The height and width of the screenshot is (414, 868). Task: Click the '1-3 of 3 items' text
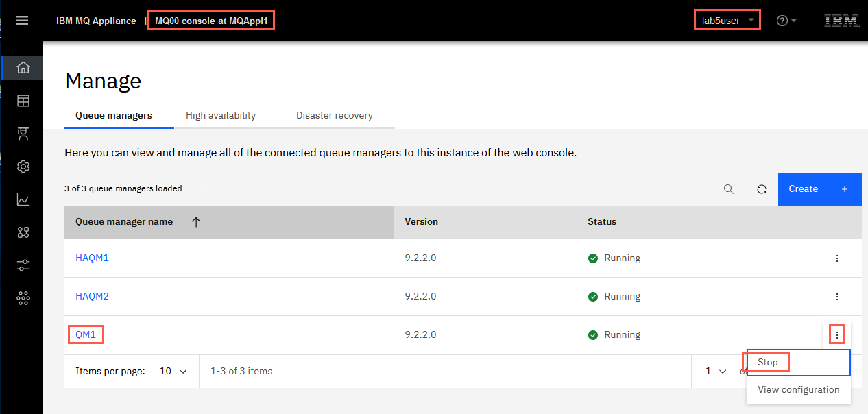(241, 371)
